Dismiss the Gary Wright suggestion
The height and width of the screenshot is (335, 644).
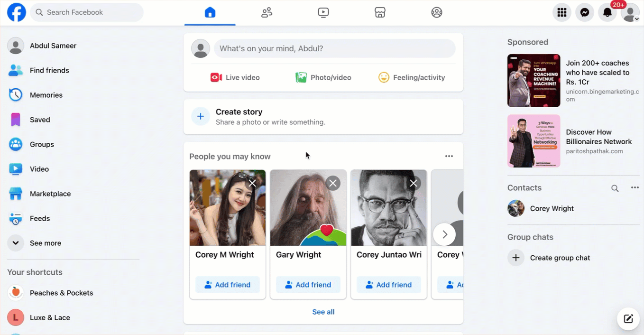click(x=333, y=183)
